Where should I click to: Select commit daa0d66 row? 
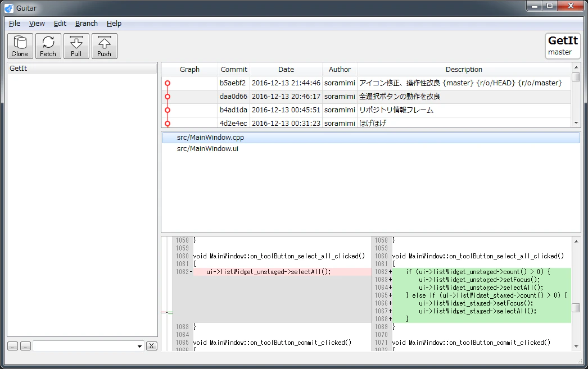click(x=366, y=97)
